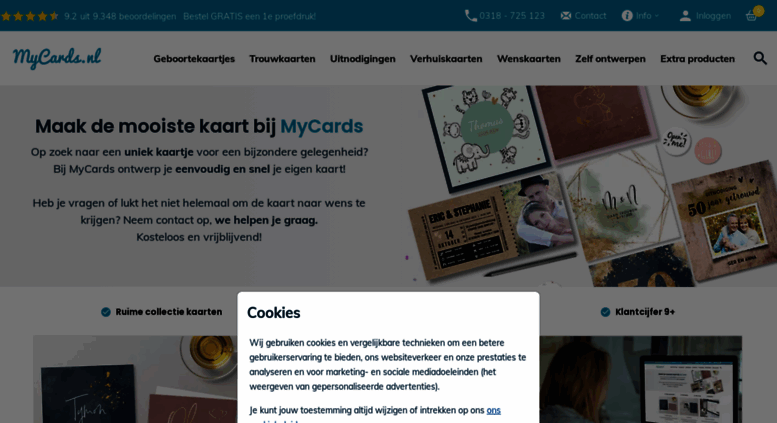
Task: Go to Verhuiskaarten
Action: pyautogui.click(x=446, y=58)
